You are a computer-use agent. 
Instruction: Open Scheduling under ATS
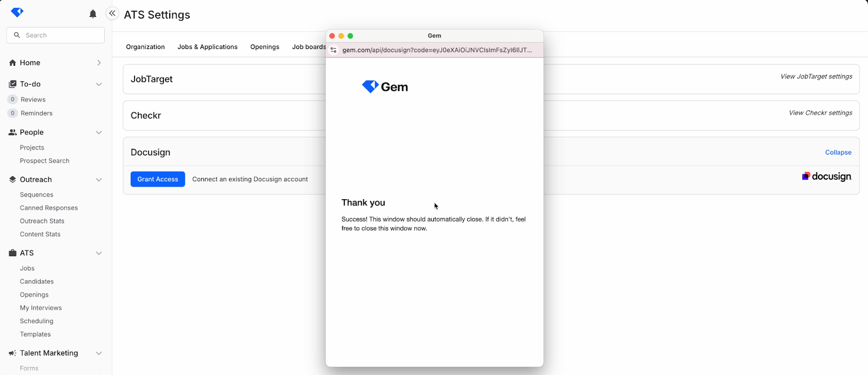pyautogui.click(x=36, y=321)
